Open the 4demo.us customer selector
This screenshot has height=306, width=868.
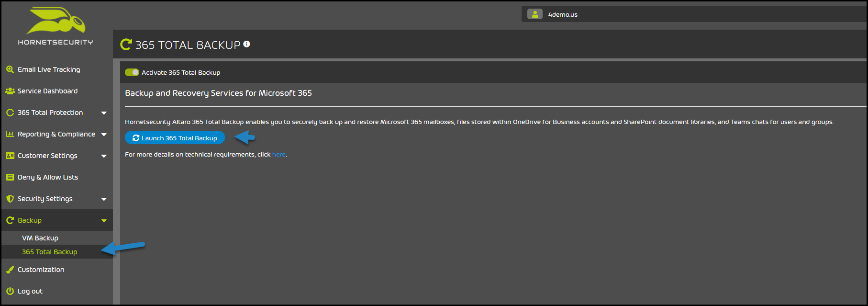pos(694,14)
